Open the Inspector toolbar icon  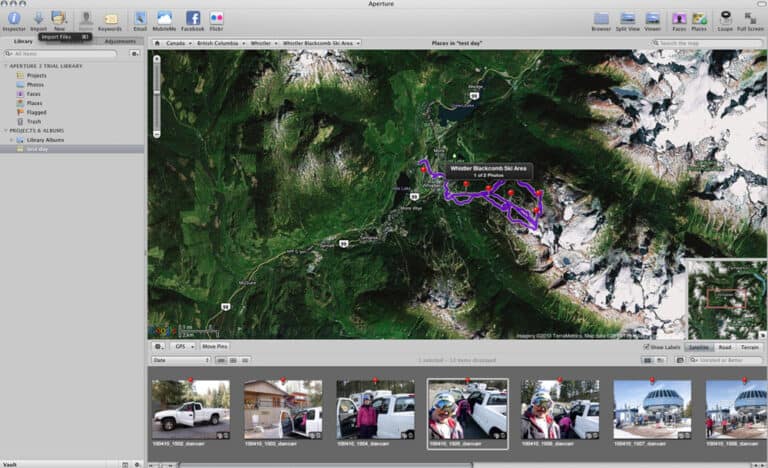(x=14, y=18)
